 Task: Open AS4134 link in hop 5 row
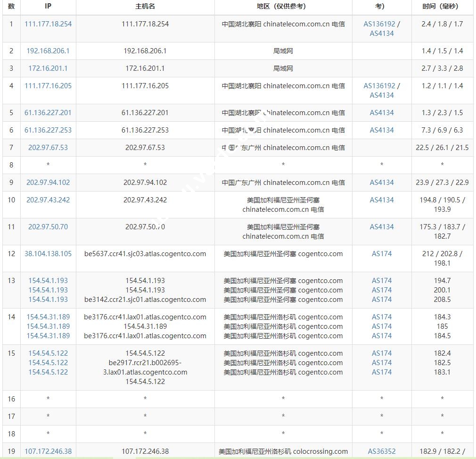click(x=382, y=113)
